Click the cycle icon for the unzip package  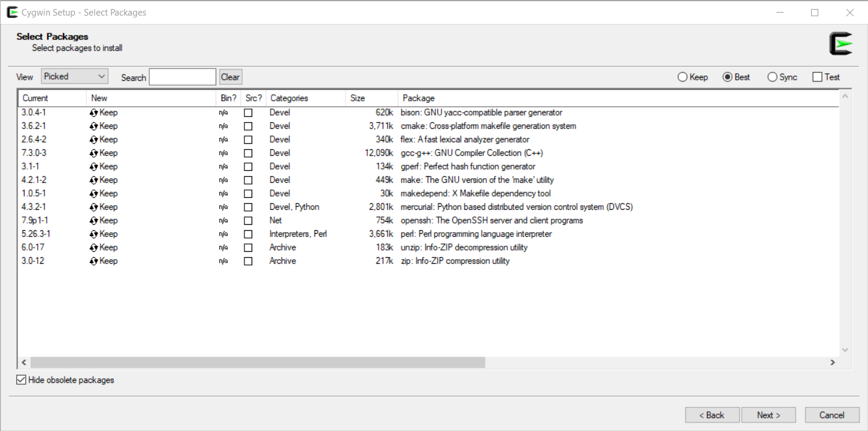(x=93, y=248)
